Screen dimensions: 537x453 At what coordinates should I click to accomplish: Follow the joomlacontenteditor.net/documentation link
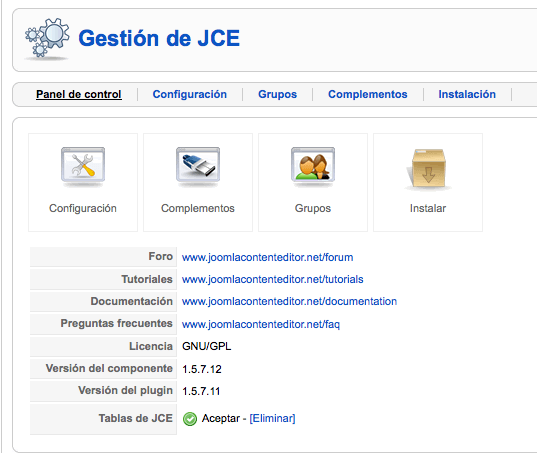click(x=289, y=301)
